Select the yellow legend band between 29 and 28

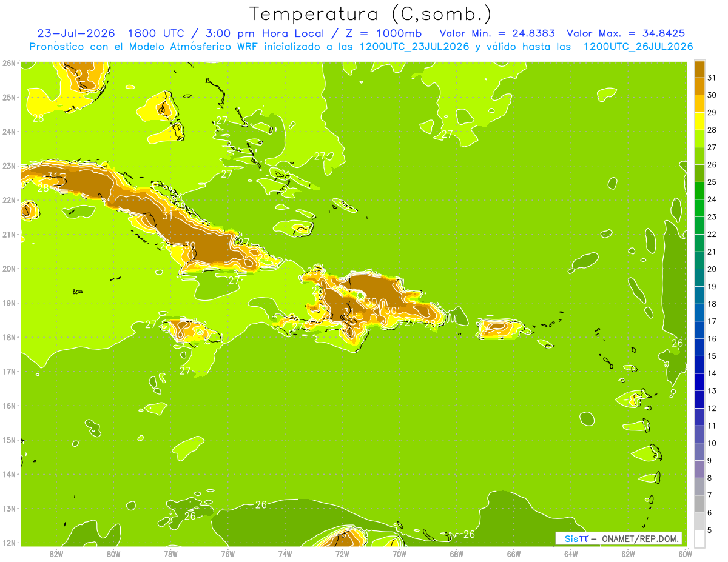pyautogui.click(x=699, y=121)
